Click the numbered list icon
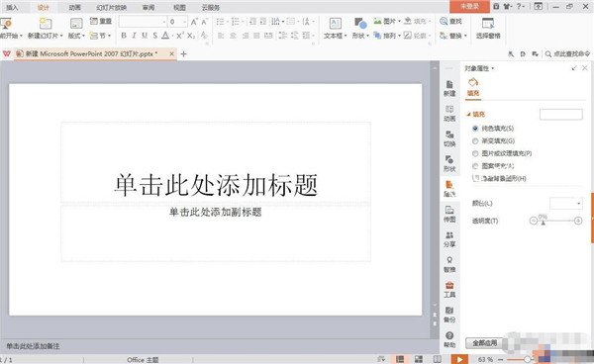The height and width of the screenshot is (364, 594). 236,22
